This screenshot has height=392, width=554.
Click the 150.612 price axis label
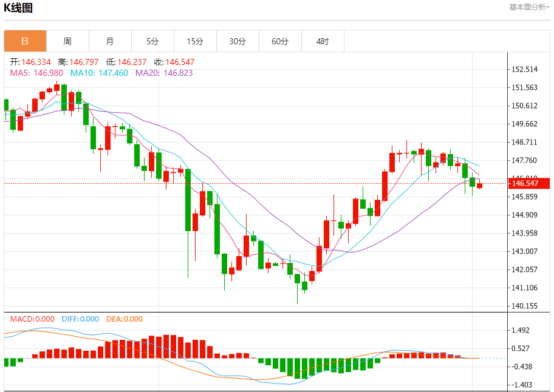click(x=525, y=106)
